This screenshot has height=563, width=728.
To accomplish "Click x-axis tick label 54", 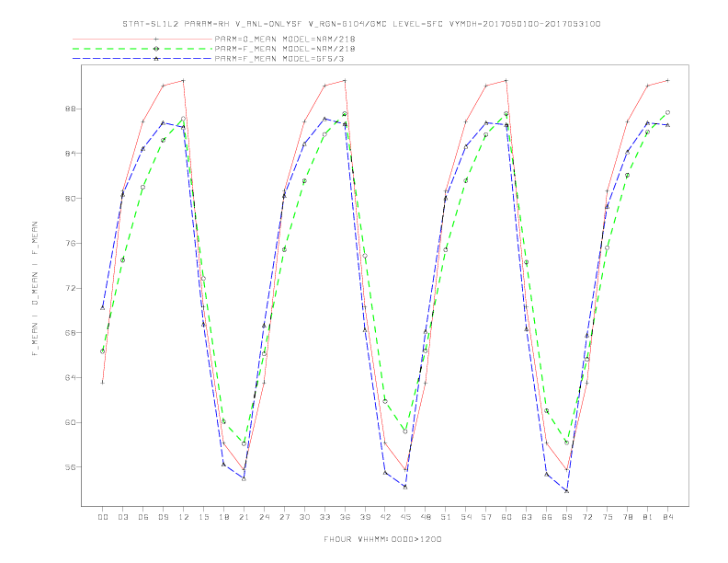I will [x=466, y=517].
